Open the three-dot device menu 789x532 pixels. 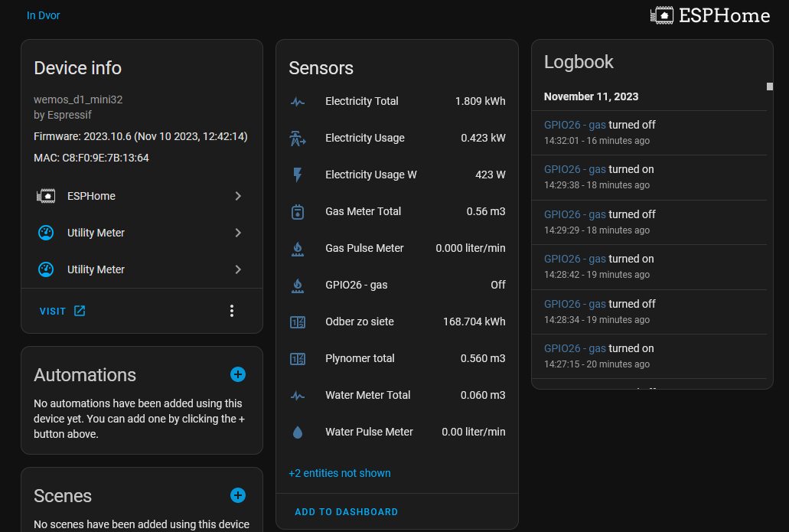[232, 311]
